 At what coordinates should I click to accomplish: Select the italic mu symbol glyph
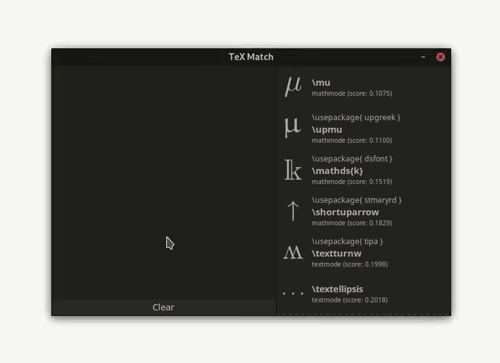click(x=293, y=87)
